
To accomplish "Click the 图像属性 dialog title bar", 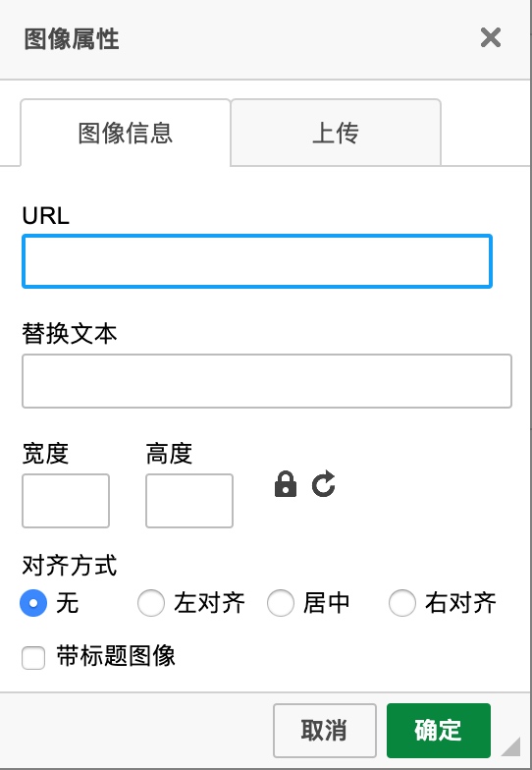I will tap(265, 39).
